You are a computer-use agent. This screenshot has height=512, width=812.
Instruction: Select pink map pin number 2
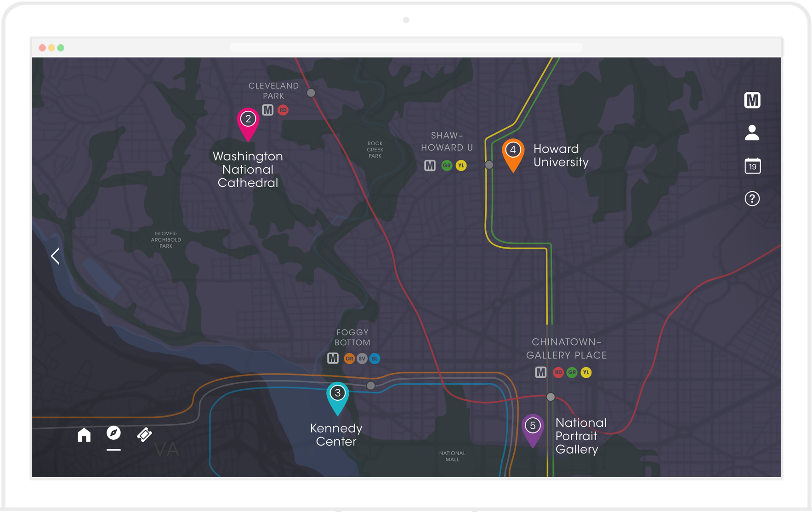pyautogui.click(x=248, y=125)
